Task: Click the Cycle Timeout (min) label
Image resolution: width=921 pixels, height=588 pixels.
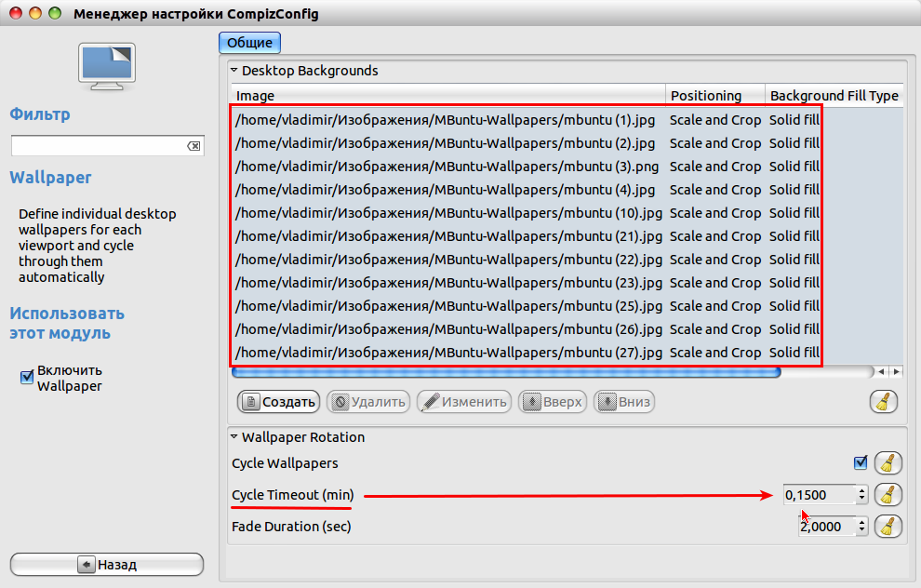Action: (x=292, y=495)
